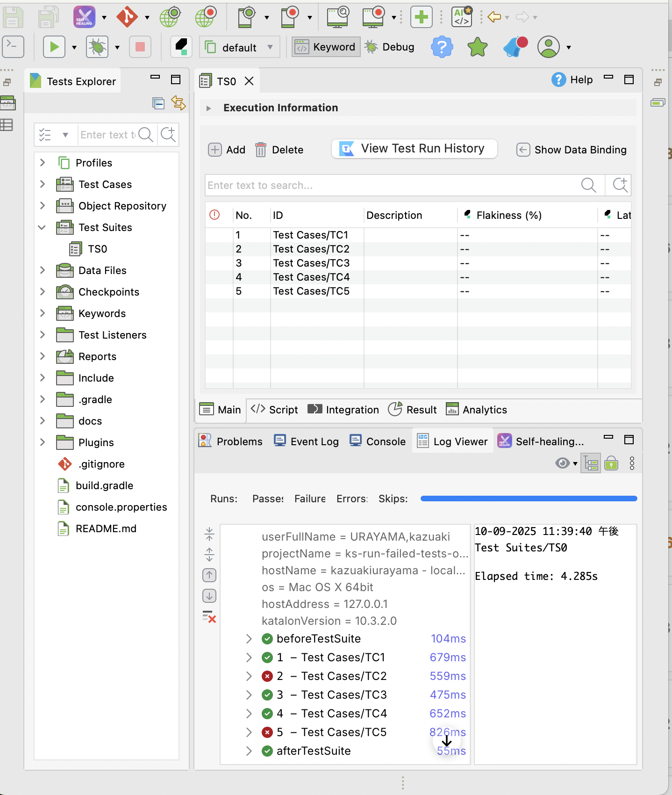Open the Console tab
This screenshot has width=672, height=795.
(378, 441)
